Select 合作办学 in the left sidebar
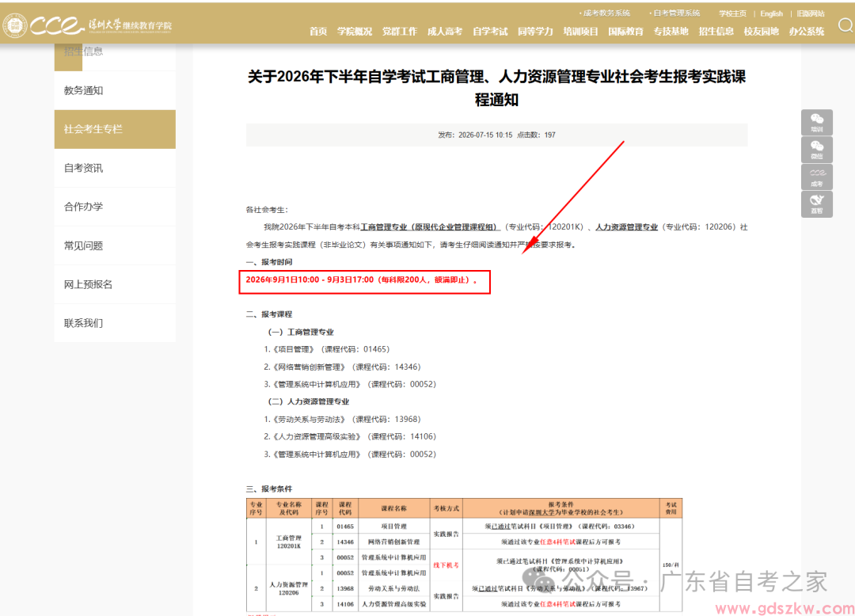The image size is (855, 616). coord(115,207)
